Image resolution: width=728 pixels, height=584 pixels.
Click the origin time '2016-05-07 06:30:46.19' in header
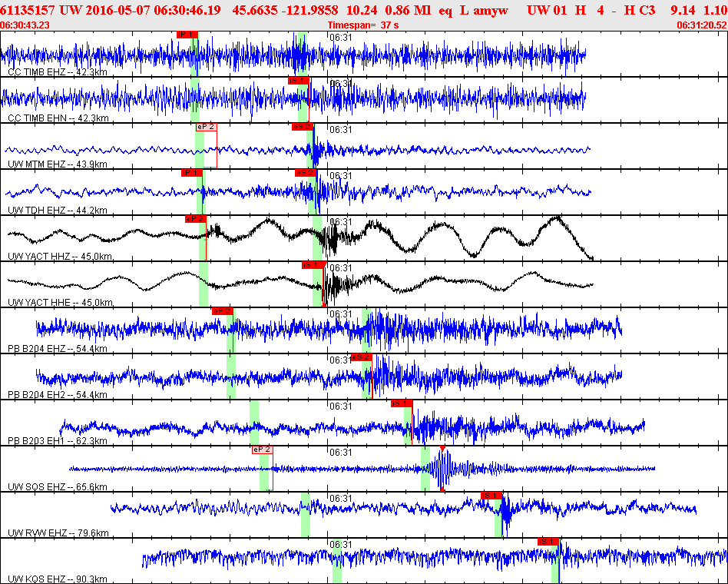(154, 10)
